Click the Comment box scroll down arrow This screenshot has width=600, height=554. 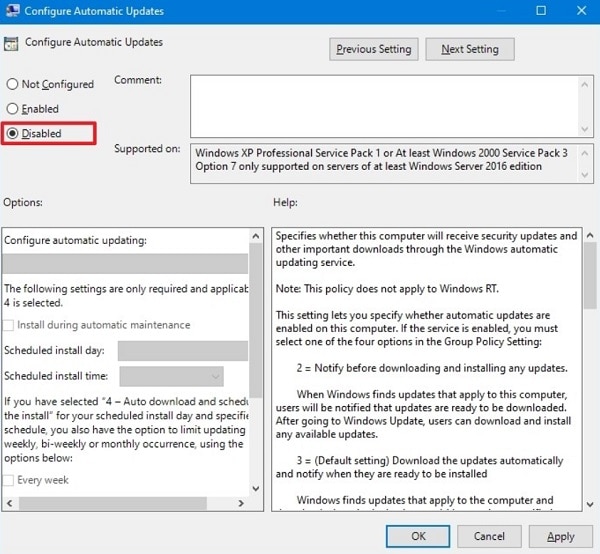point(585,129)
